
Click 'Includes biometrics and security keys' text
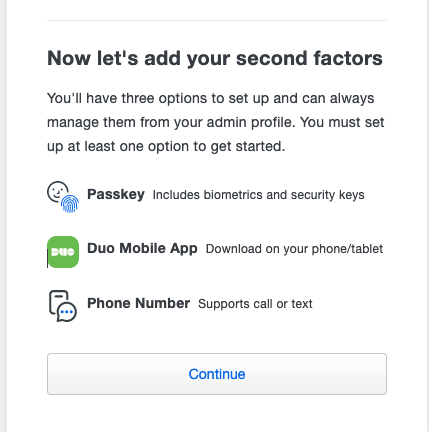[x=258, y=195]
